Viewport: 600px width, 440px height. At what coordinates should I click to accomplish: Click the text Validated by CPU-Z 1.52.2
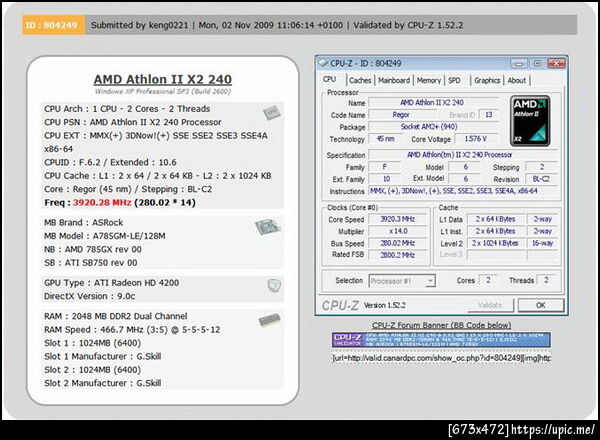pyautogui.click(x=408, y=25)
